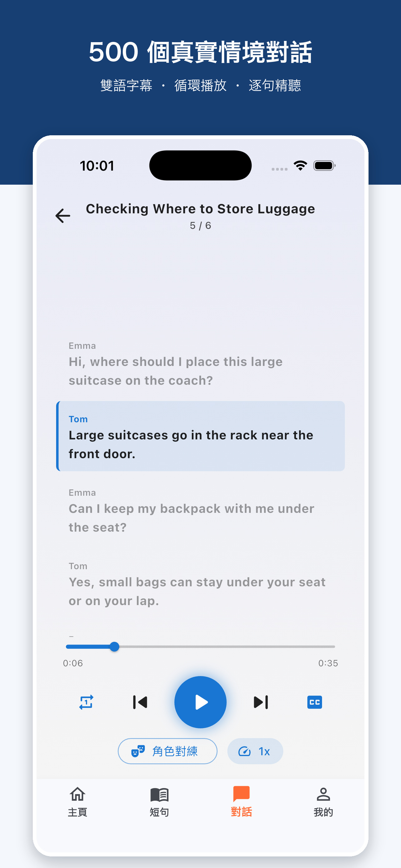
Task: Select Tom's line about small bags
Action: (x=200, y=584)
